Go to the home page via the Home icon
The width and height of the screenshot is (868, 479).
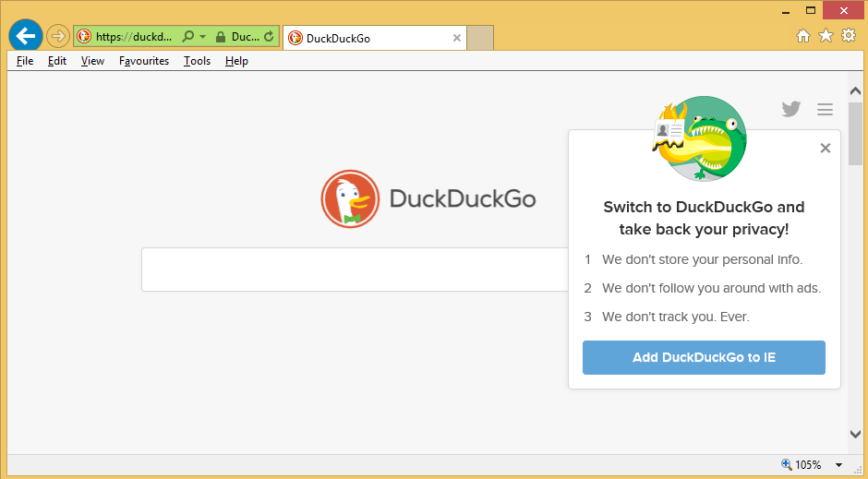[802, 36]
